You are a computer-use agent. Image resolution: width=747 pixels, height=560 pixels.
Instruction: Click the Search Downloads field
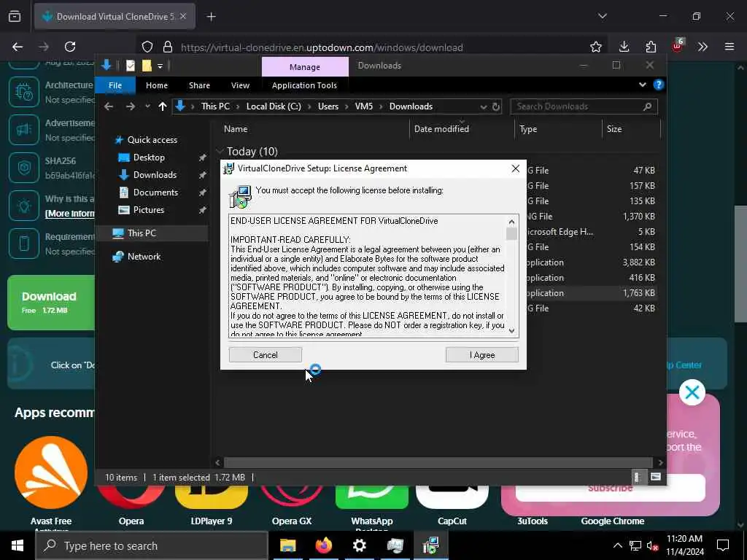point(584,106)
